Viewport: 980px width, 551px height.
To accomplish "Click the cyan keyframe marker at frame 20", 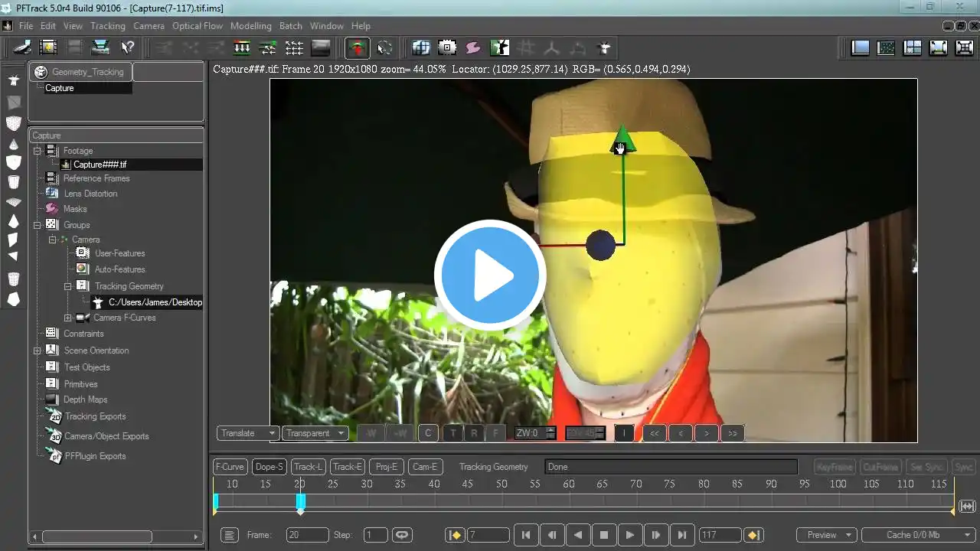I will click(301, 502).
